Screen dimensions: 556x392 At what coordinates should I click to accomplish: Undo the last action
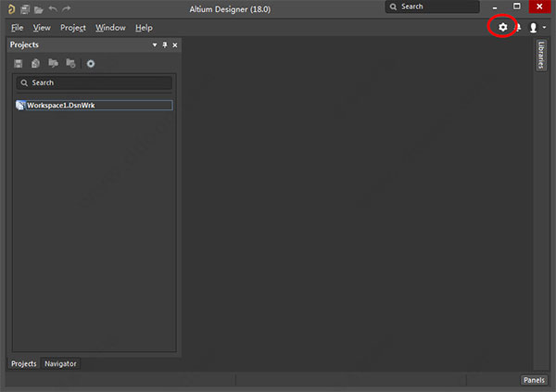tap(53, 9)
